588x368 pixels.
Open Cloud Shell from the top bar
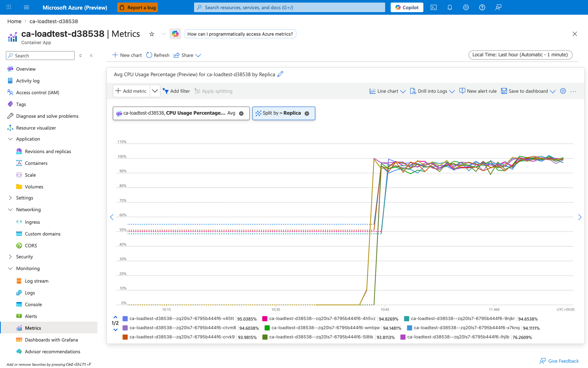(x=434, y=7)
